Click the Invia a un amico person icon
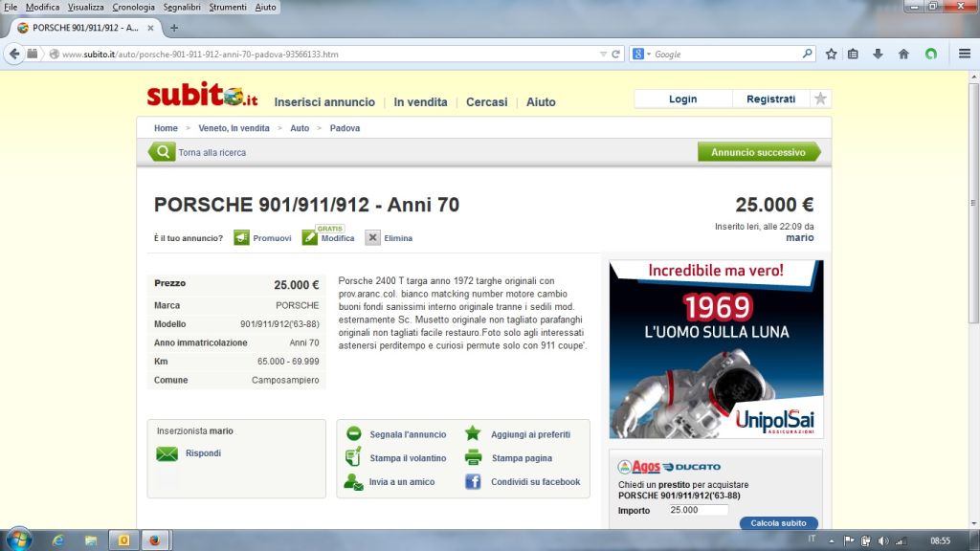This screenshot has height=551, width=980. click(353, 482)
